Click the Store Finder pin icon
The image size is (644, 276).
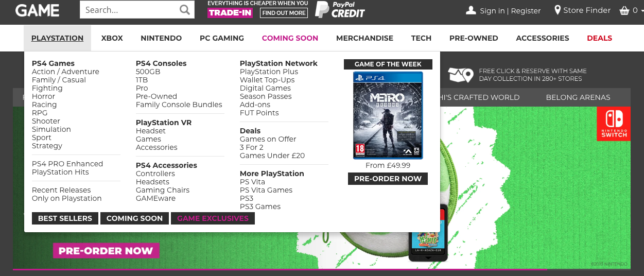pyautogui.click(x=558, y=10)
